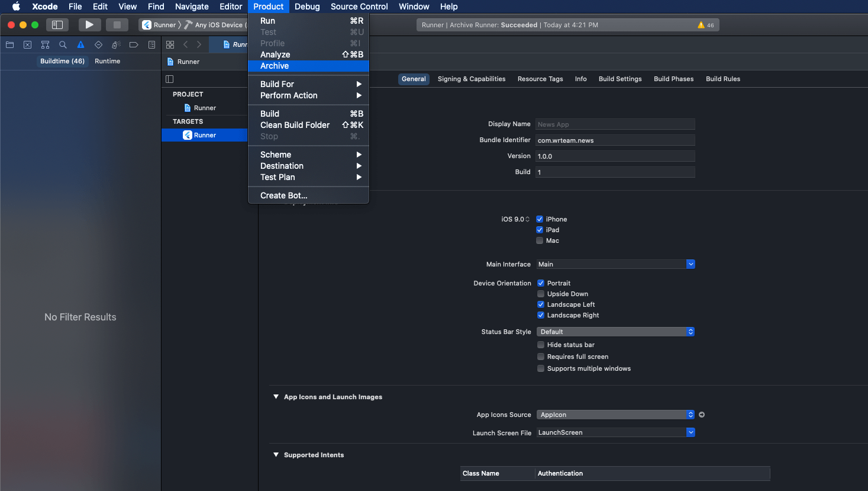Enable the Mac device checkbox
The image size is (868, 491).
[x=540, y=240]
